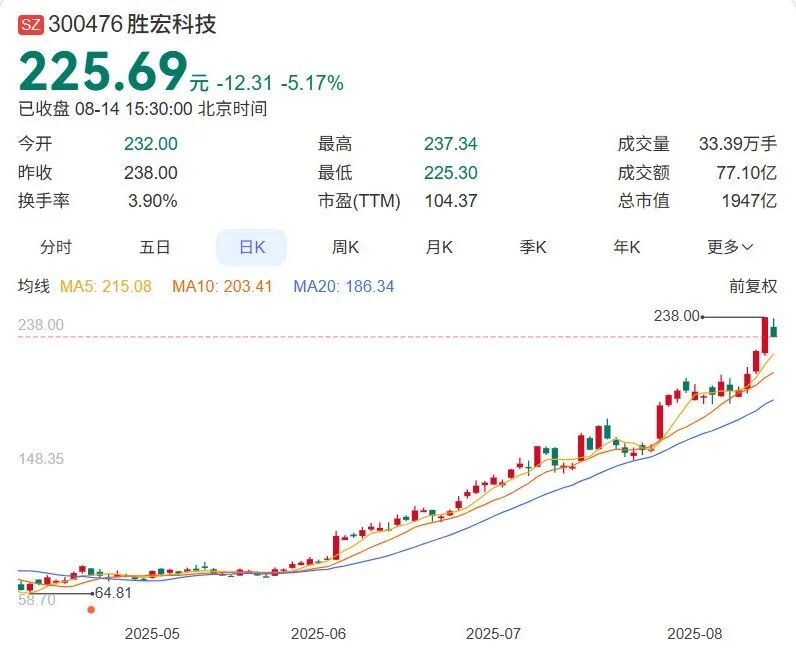The image size is (796, 655).
Task: Click the 市盈(TTM) value 104.37
Action: click(x=451, y=201)
